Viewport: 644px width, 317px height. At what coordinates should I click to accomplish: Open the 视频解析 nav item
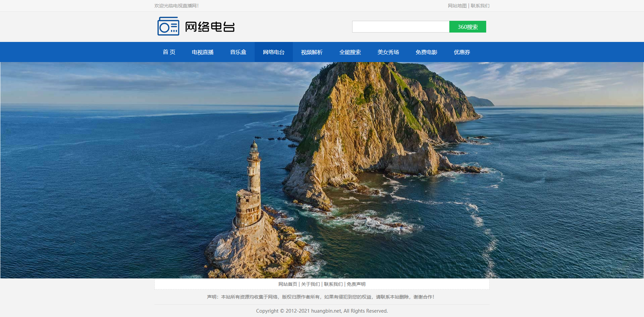point(312,52)
